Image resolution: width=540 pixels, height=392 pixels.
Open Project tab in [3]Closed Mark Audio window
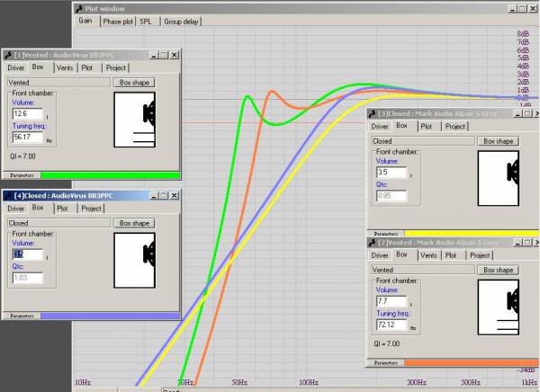(x=454, y=127)
